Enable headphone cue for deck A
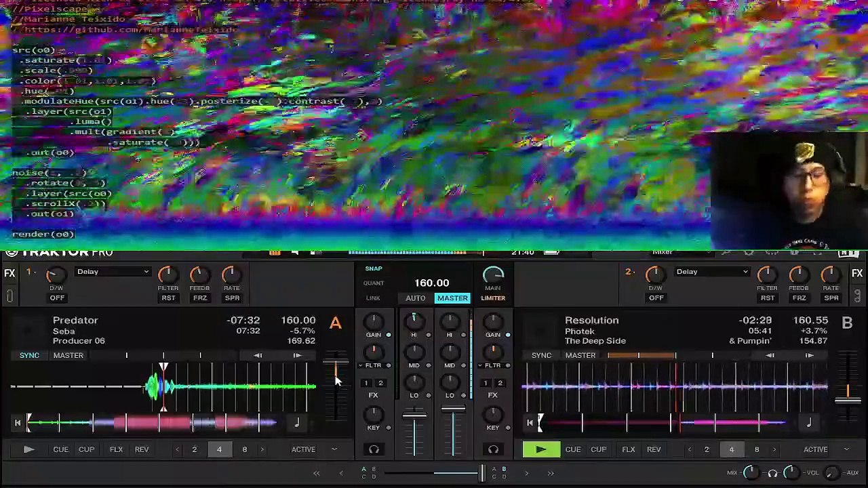This screenshot has width=868, height=488. click(374, 449)
